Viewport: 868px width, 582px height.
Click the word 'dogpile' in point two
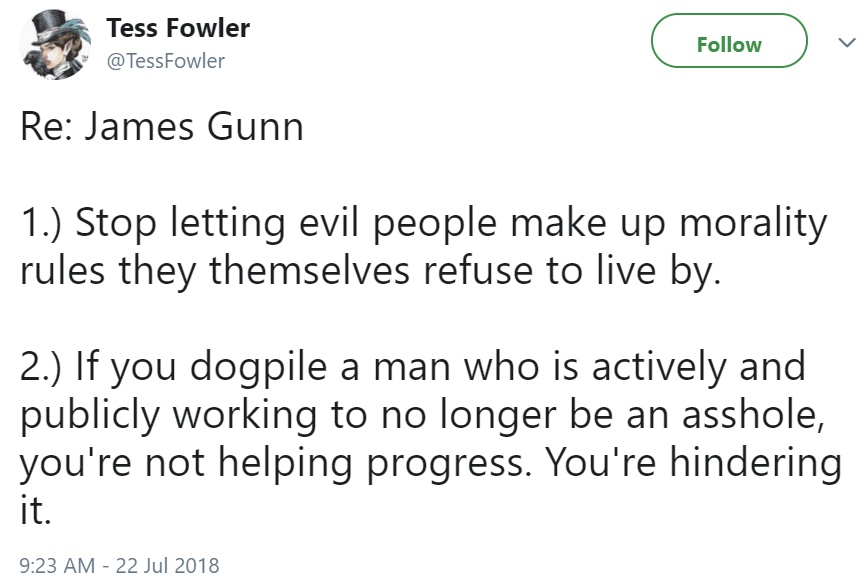click(x=259, y=369)
